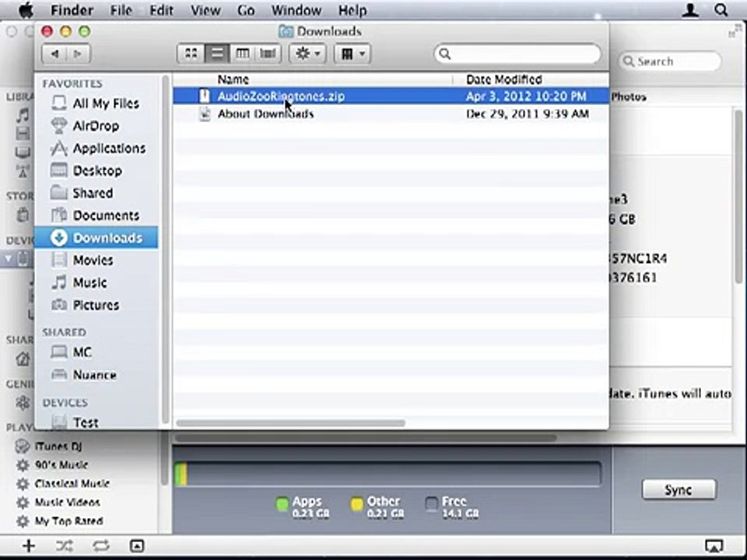Open the File menu
The height and width of the screenshot is (560, 747).
pyautogui.click(x=121, y=10)
